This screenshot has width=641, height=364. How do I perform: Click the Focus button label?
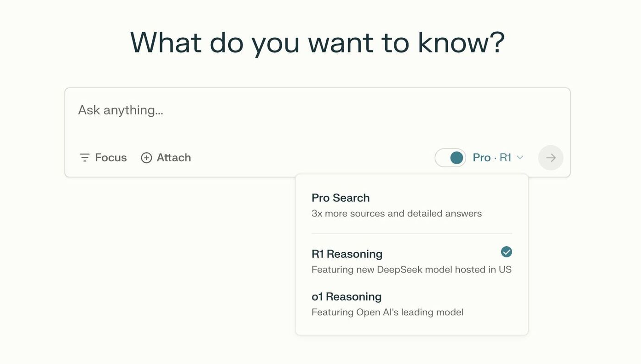[x=111, y=158]
